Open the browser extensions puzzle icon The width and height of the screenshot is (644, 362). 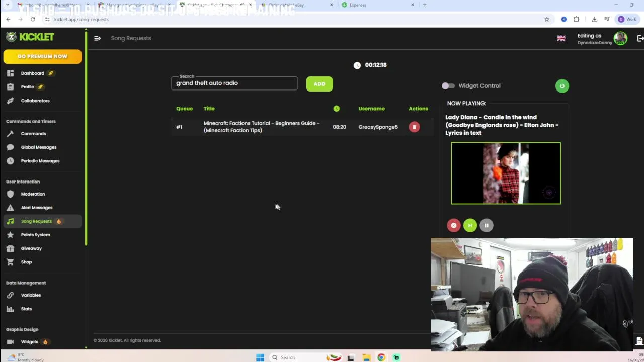click(x=577, y=19)
